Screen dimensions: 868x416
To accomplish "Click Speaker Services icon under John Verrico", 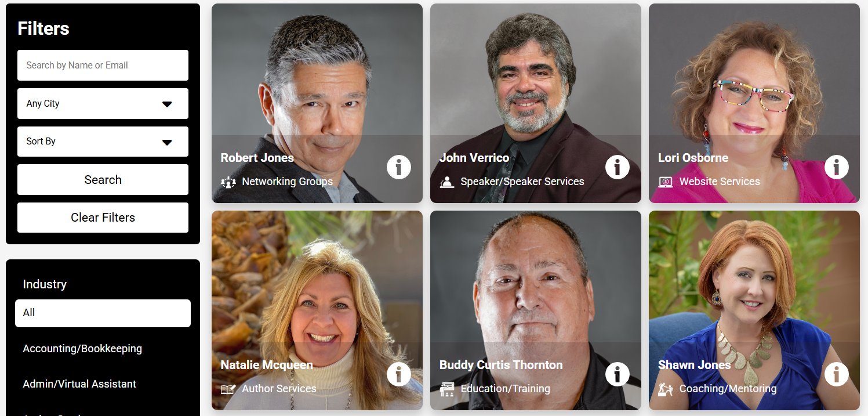I will (447, 182).
